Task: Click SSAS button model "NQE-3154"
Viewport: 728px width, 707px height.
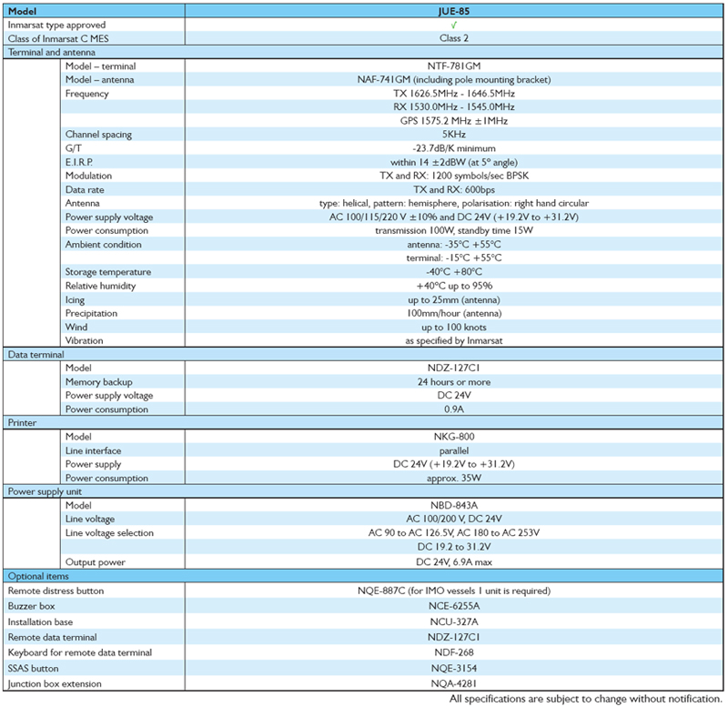Action: pyautogui.click(x=453, y=668)
